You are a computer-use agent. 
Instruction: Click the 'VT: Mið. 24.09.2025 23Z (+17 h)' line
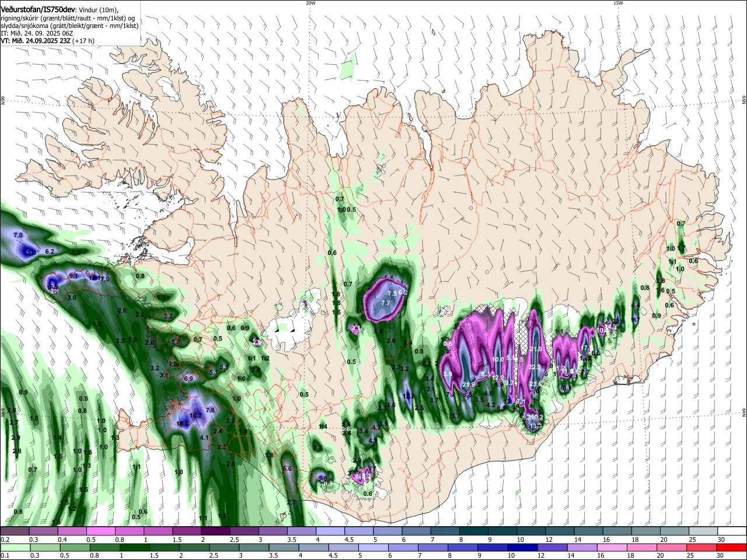coord(47,41)
